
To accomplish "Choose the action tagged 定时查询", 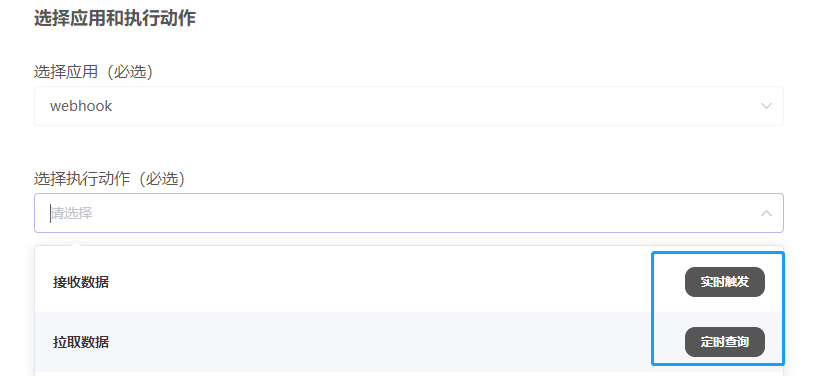I will tap(409, 342).
